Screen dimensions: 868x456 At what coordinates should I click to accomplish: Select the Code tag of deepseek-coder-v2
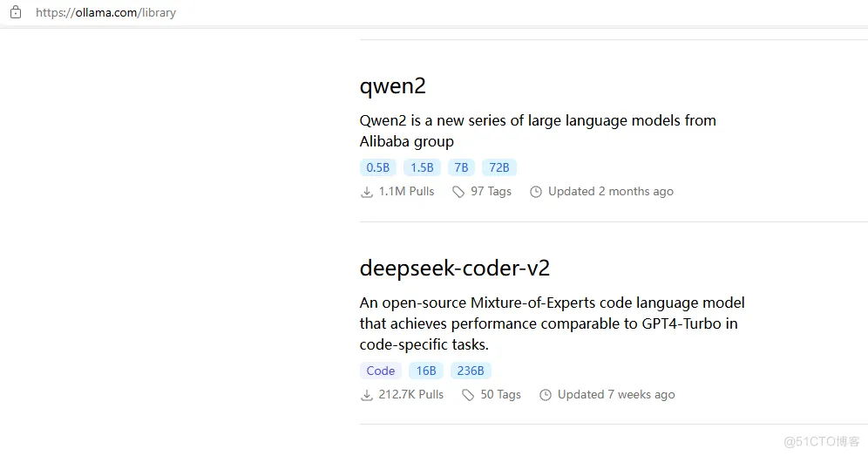coord(381,371)
